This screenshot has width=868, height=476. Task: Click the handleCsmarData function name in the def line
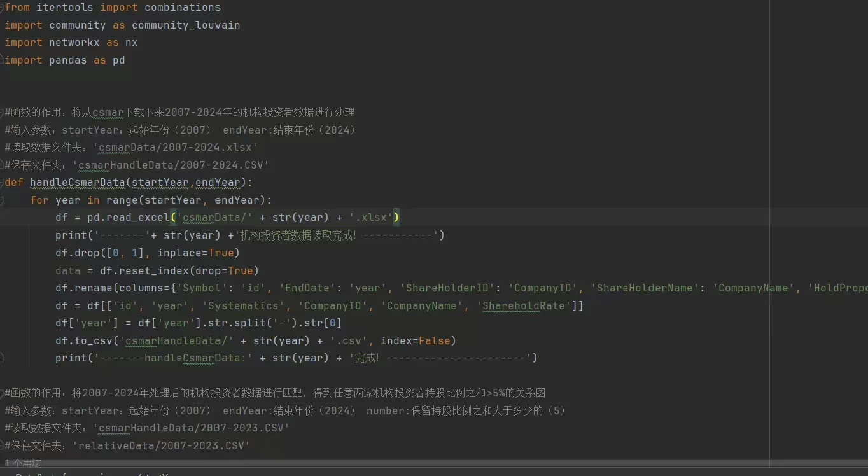[77, 183]
